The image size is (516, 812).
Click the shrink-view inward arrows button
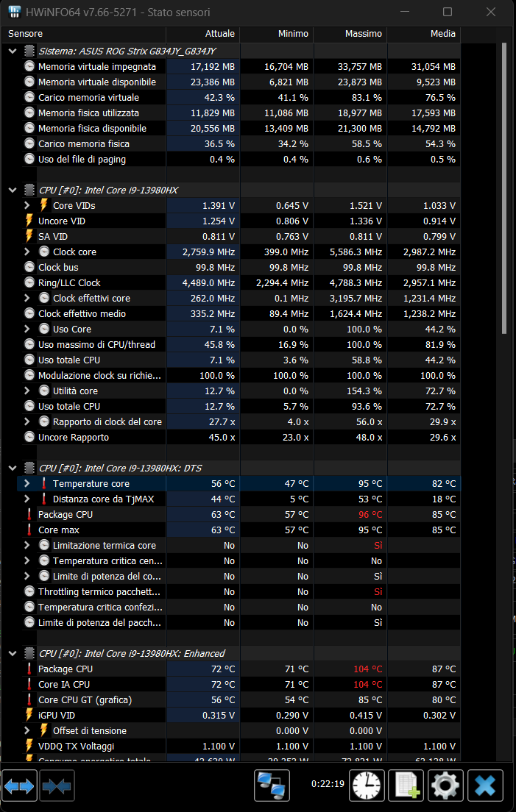tap(57, 785)
